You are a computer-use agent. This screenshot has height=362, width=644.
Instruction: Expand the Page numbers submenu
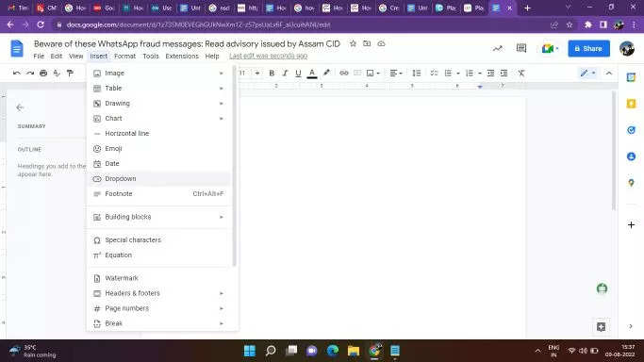[x=159, y=308]
